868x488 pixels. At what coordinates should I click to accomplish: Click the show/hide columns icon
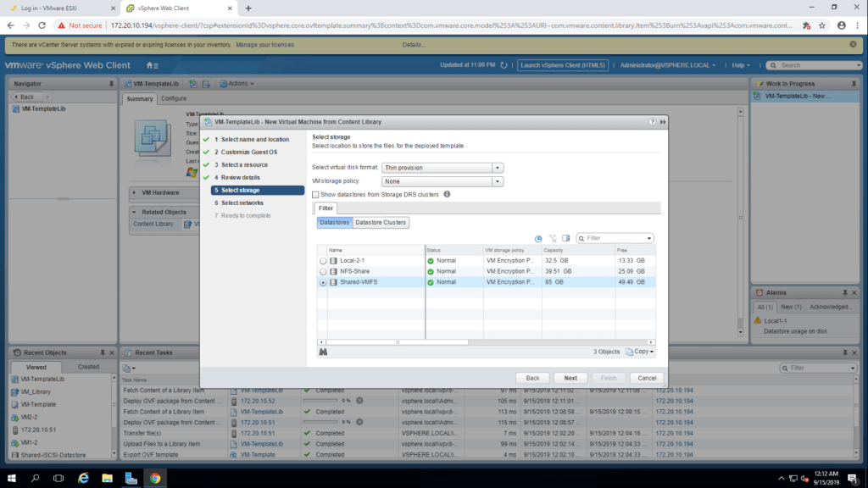[x=566, y=238]
